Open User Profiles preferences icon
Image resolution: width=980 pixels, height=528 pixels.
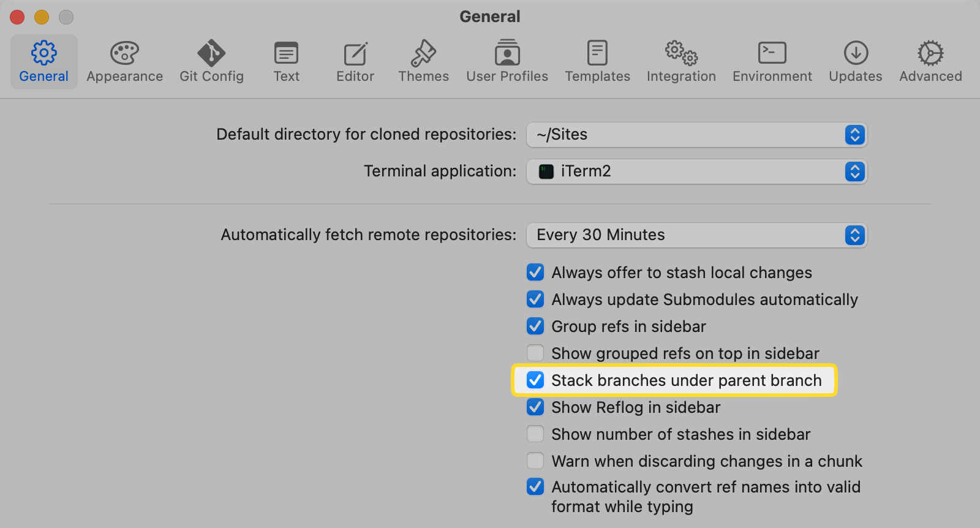click(x=507, y=53)
